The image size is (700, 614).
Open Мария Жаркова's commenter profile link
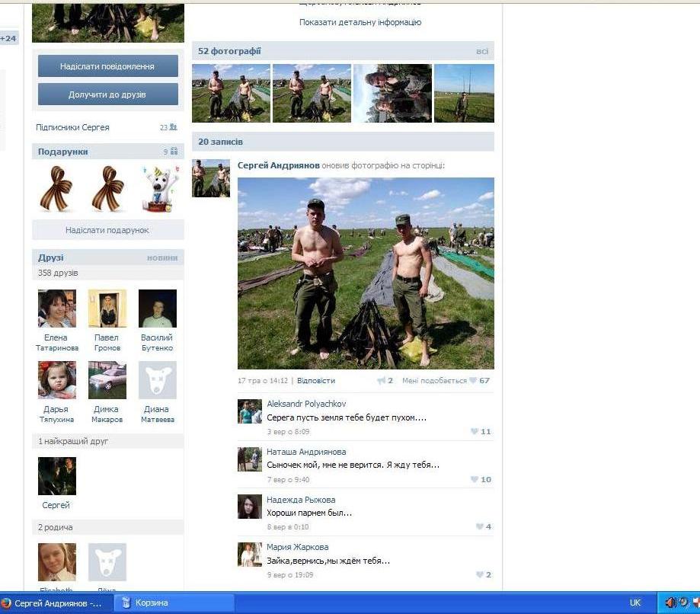click(x=297, y=547)
